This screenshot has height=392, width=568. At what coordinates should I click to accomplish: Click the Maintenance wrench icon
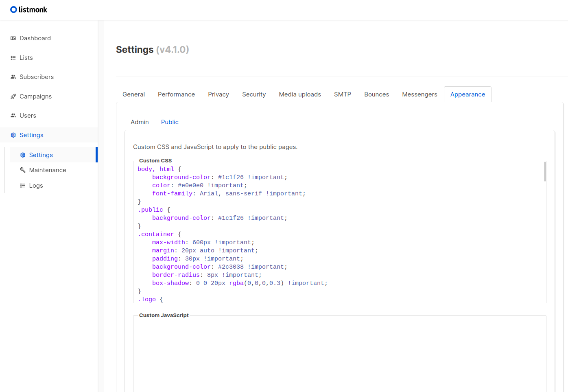(23, 170)
